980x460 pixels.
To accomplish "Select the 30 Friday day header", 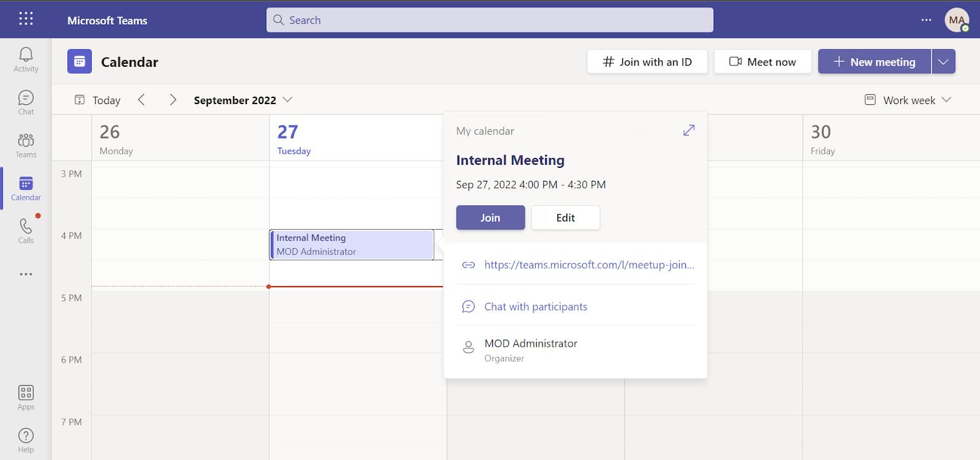I will 891,138.
